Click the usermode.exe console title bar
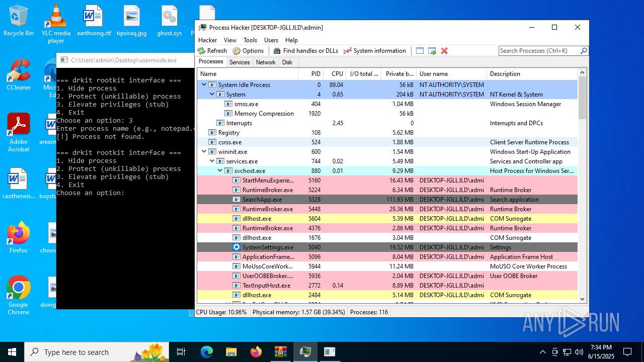Image resolution: width=644 pixels, height=362 pixels. (x=125, y=60)
